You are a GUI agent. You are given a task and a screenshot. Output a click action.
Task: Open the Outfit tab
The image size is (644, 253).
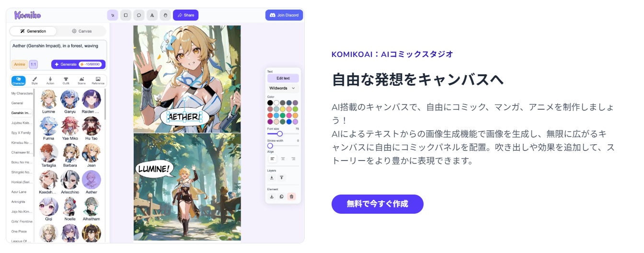[66, 80]
